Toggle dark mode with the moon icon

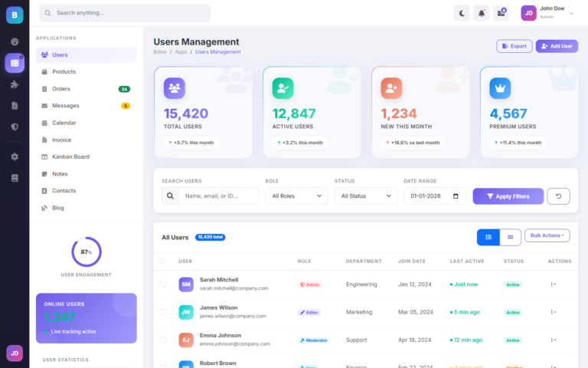462,13
